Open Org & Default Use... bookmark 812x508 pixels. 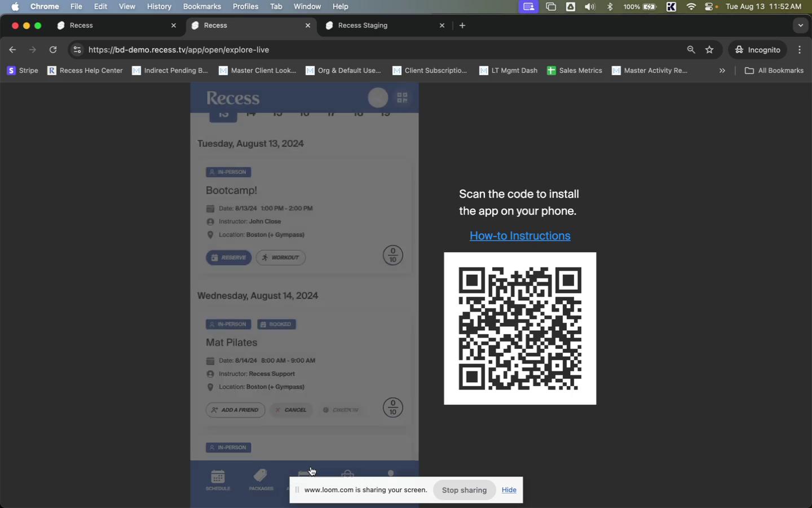click(343, 71)
